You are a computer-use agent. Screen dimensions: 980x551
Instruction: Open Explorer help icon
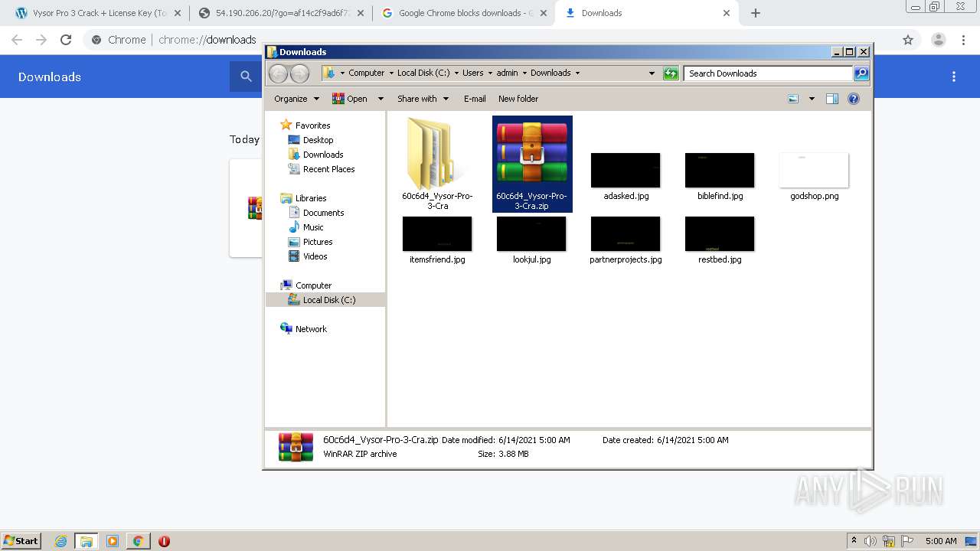pos(854,99)
